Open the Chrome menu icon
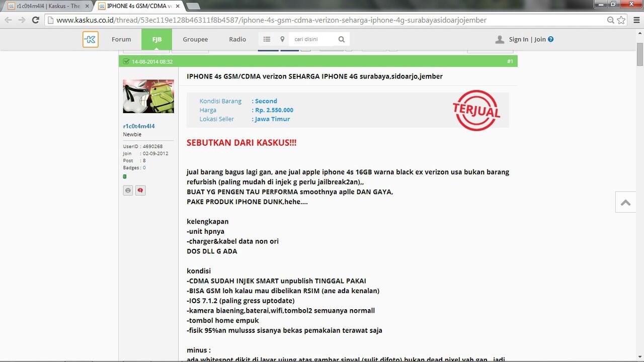The image size is (644, 362). click(635, 20)
